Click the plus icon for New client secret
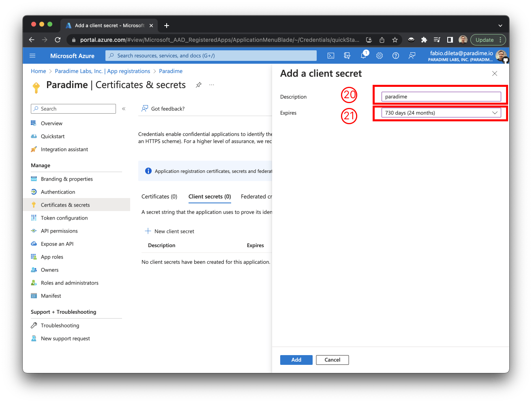Image resolution: width=532 pixels, height=403 pixels. point(148,231)
